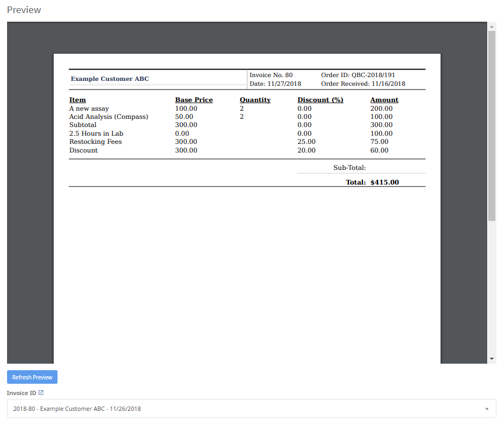Open the Invoice ID external link icon
504x425 pixels.
41,393
